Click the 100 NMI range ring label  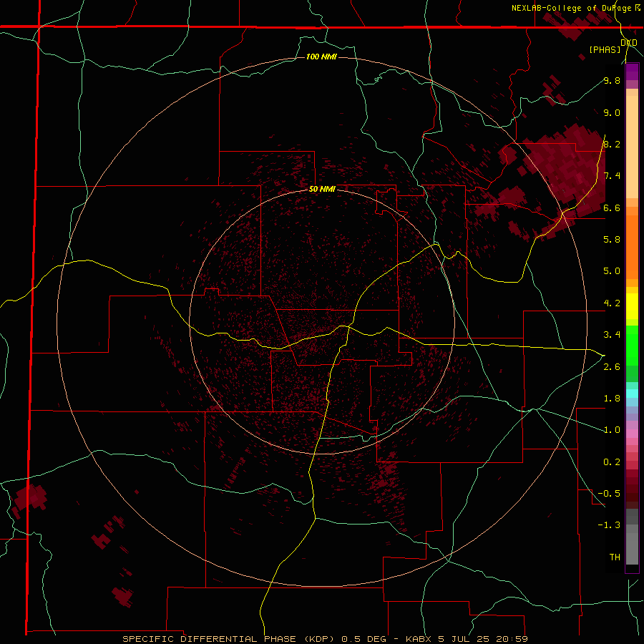pyautogui.click(x=321, y=57)
